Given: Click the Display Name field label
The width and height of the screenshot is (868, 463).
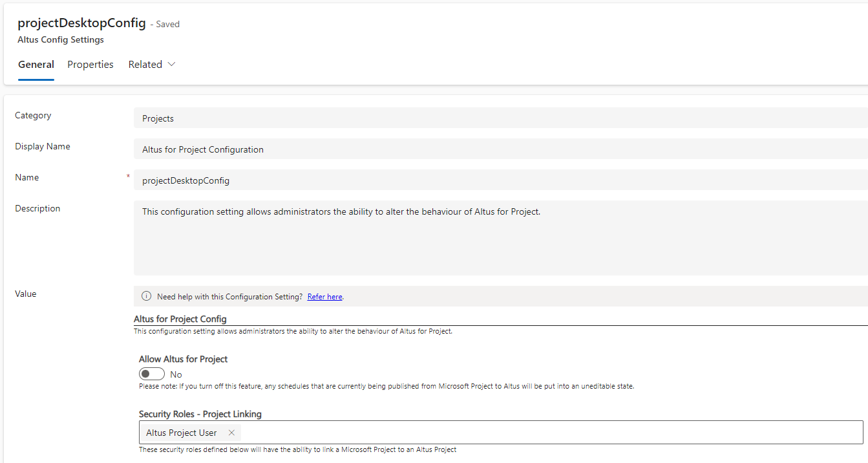Looking at the screenshot, I should tap(43, 146).
